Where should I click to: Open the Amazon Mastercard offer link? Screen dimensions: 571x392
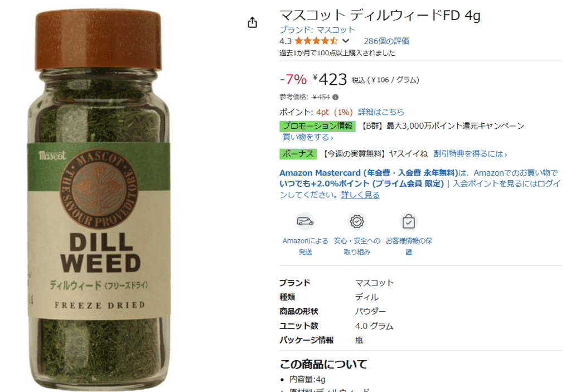click(369, 173)
